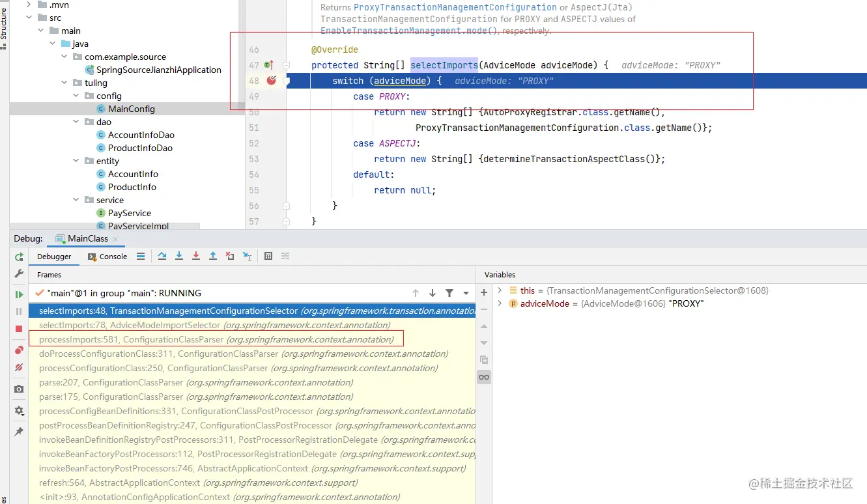
Task: Take a thread dump with the camera icon
Action: point(19,389)
